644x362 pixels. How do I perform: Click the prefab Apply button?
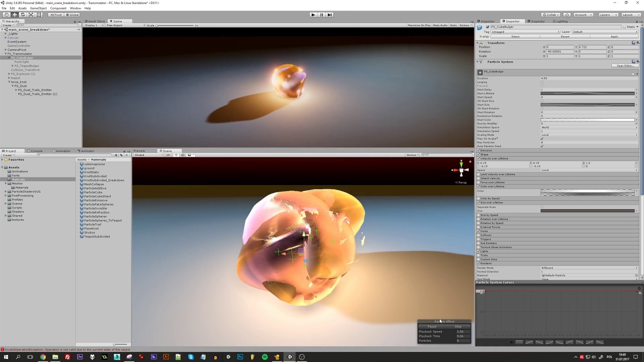(614, 37)
